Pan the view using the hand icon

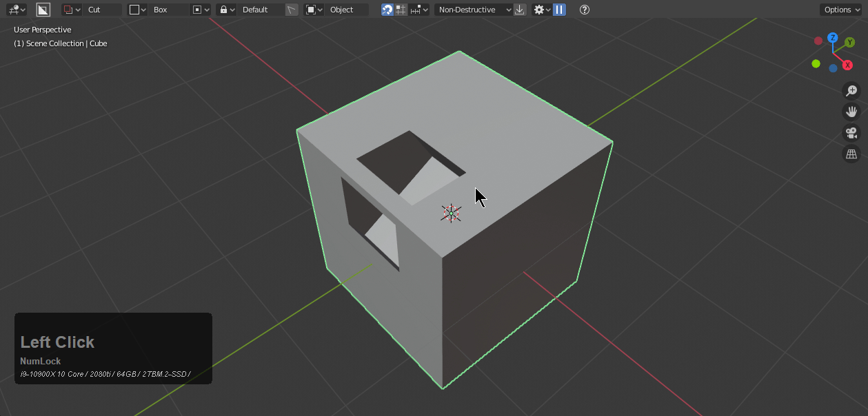[x=851, y=111]
